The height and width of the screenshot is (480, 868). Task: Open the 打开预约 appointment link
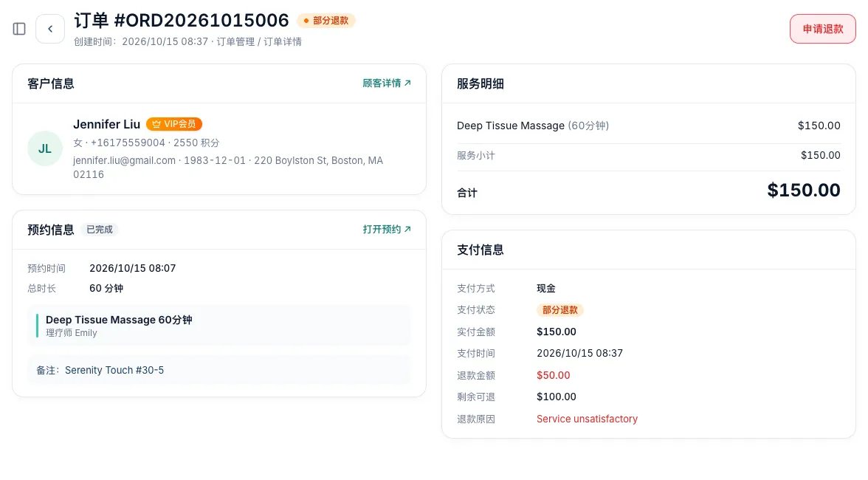point(387,229)
